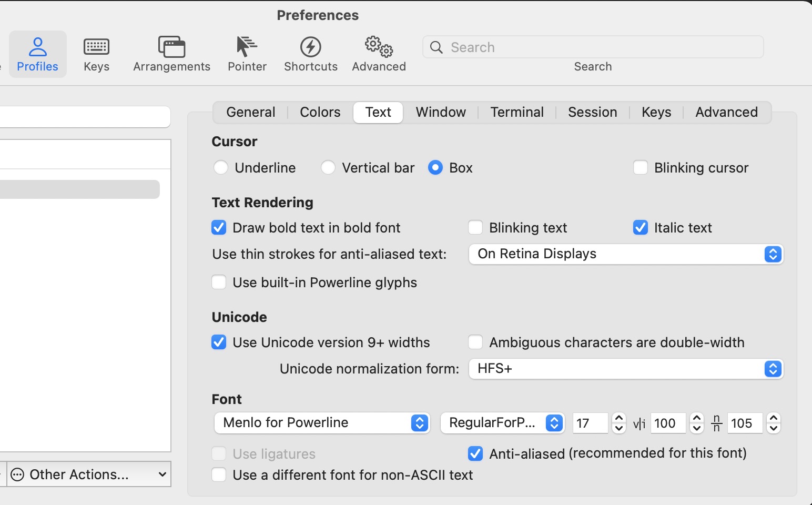The height and width of the screenshot is (505, 812).
Task: Switch to the Colors tab
Action: (x=320, y=112)
